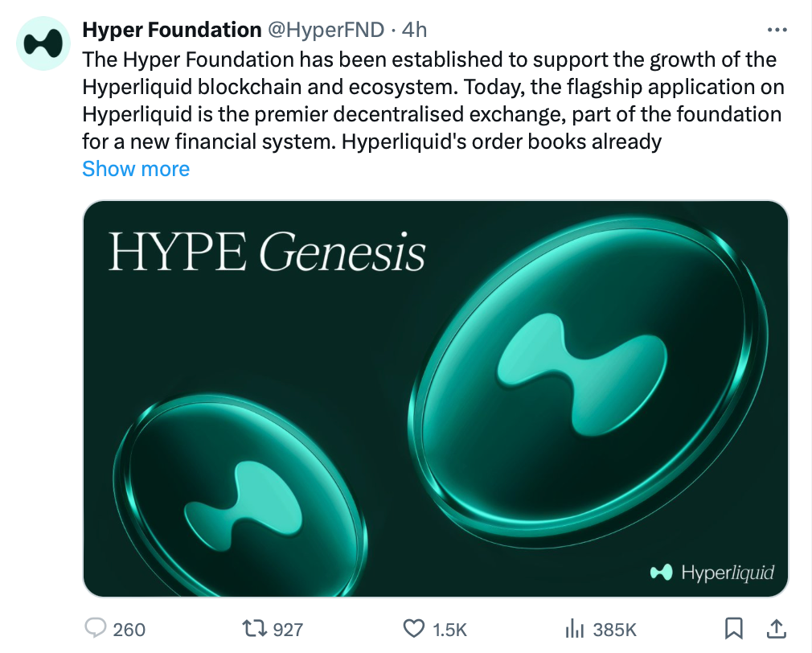Open the view analytics bar chart icon

click(x=574, y=629)
